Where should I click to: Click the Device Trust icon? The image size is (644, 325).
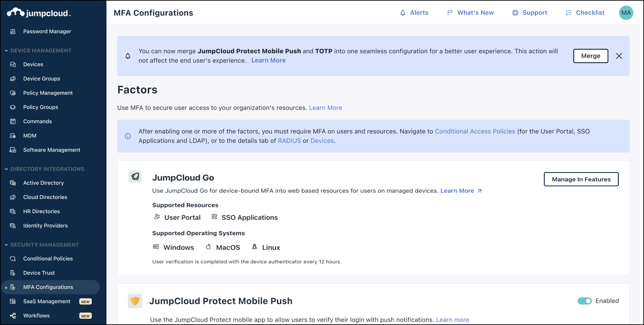pyautogui.click(x=13, y=273)
